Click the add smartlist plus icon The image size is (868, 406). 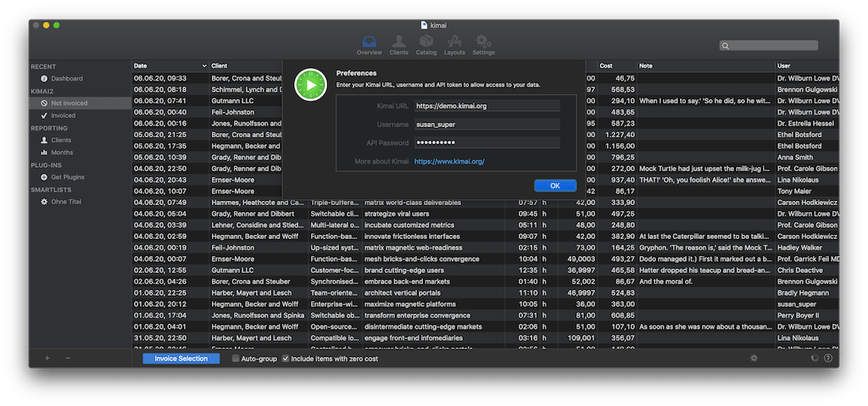click(47, 359)
